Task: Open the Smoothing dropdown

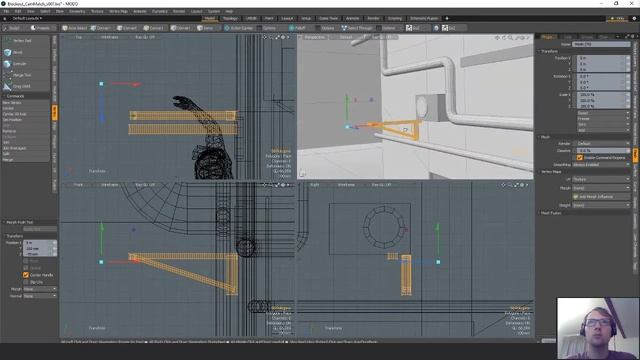Action: [601, 165]
